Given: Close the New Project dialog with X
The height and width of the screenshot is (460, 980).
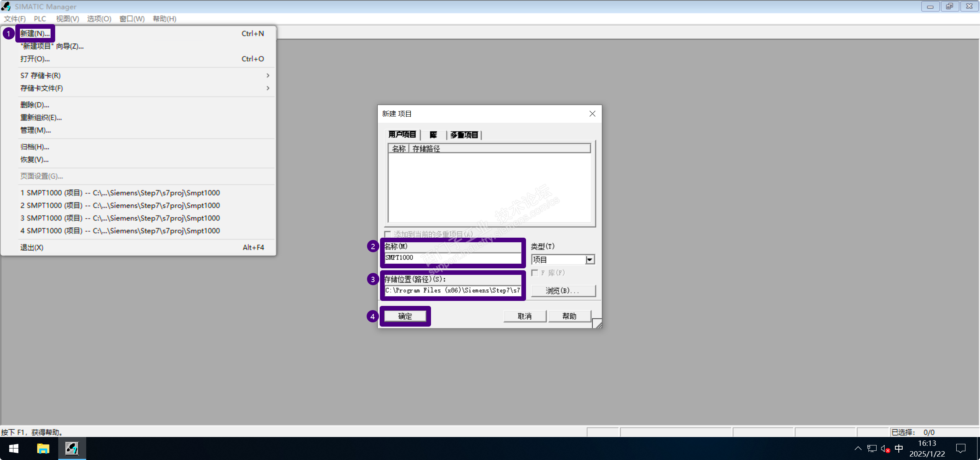Looking at the screenshot, I should pyautogui.click(x=592, y=114).
